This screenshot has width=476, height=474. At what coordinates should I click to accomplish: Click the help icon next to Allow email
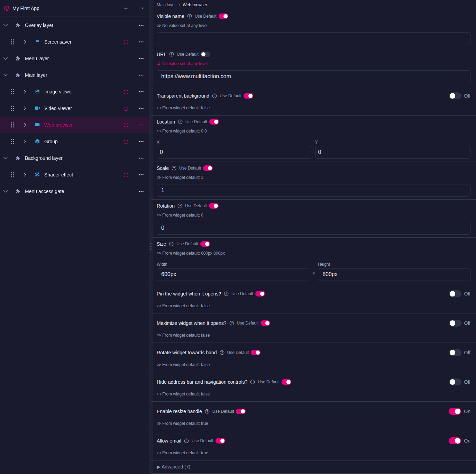[186, 441]
